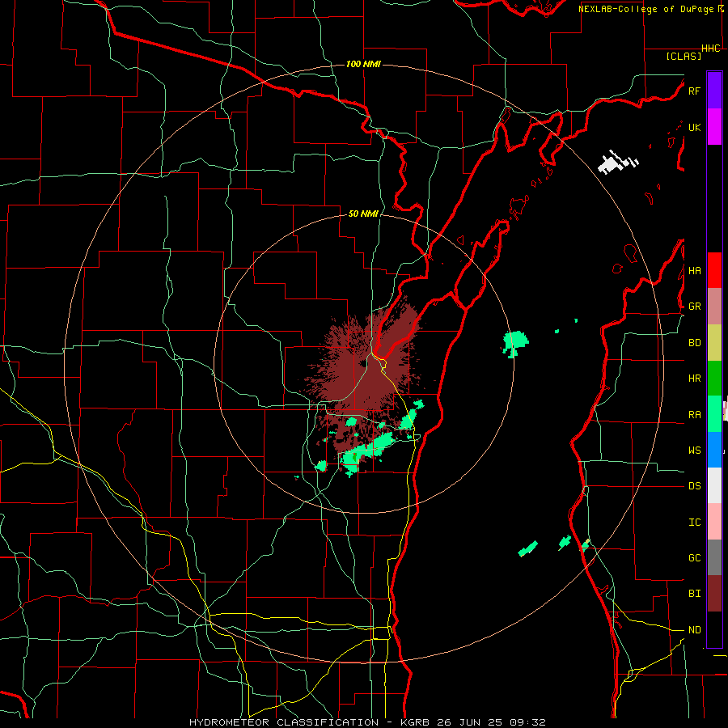Click the "DS" legend label
This screenshot has width=728, height=728.
(694, 485)
